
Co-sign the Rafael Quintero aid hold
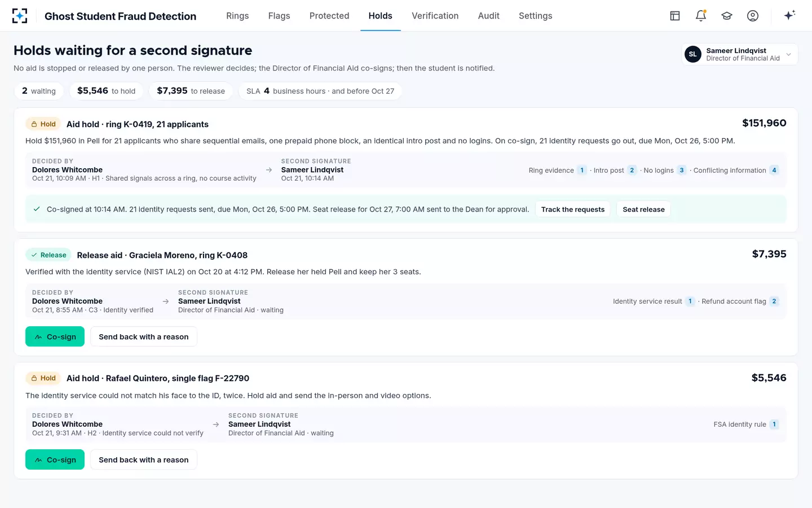[x=55, y=459]
